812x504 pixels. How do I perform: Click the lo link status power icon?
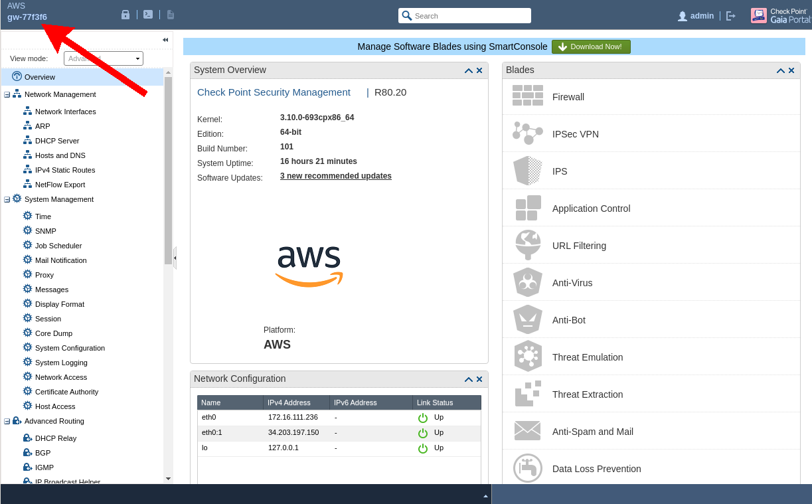click(423, 448)
